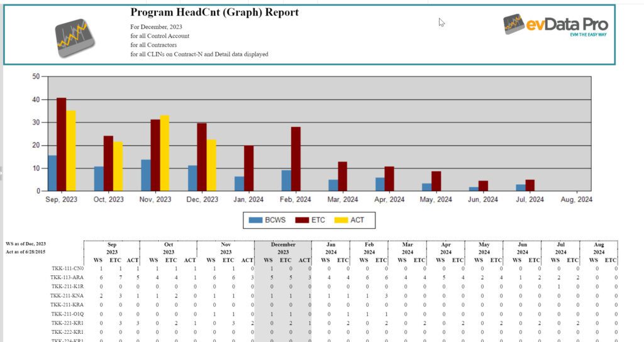Click the dark red ETC legend swatch

click(x=302, y=221)
